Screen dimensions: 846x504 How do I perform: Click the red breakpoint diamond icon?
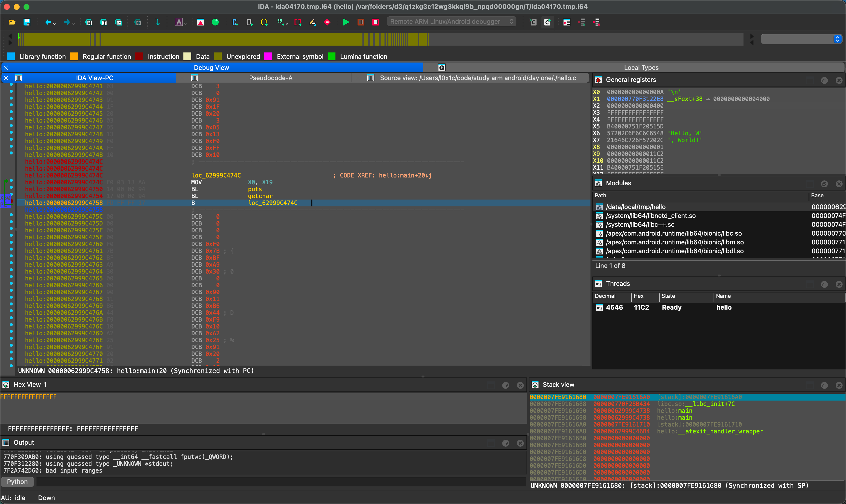(x=327, y=22)
